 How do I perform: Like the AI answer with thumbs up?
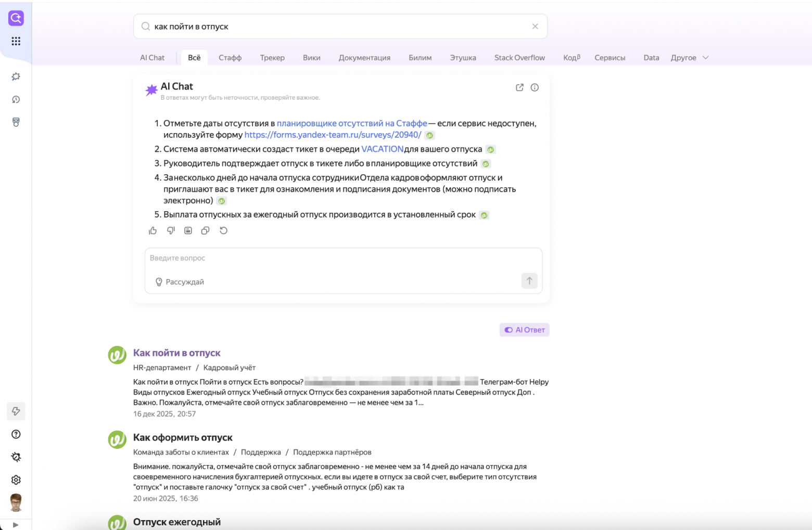point(153,230)
